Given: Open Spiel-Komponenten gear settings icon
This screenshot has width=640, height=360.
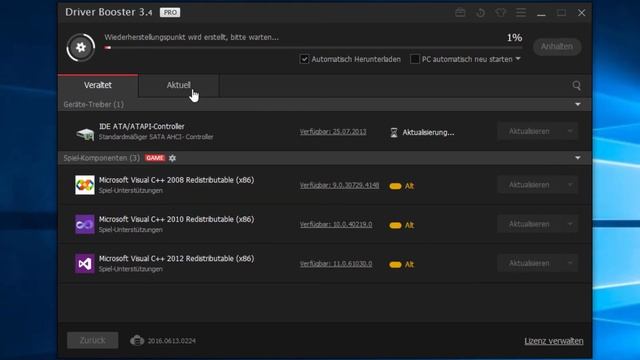Looking at the screenshot, I should coord(172,158).
